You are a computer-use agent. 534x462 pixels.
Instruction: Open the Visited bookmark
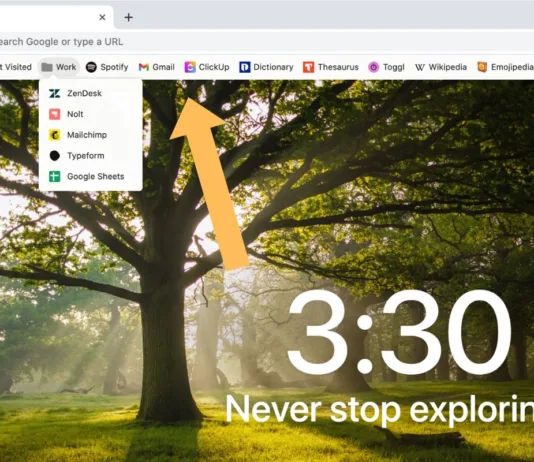16,67
